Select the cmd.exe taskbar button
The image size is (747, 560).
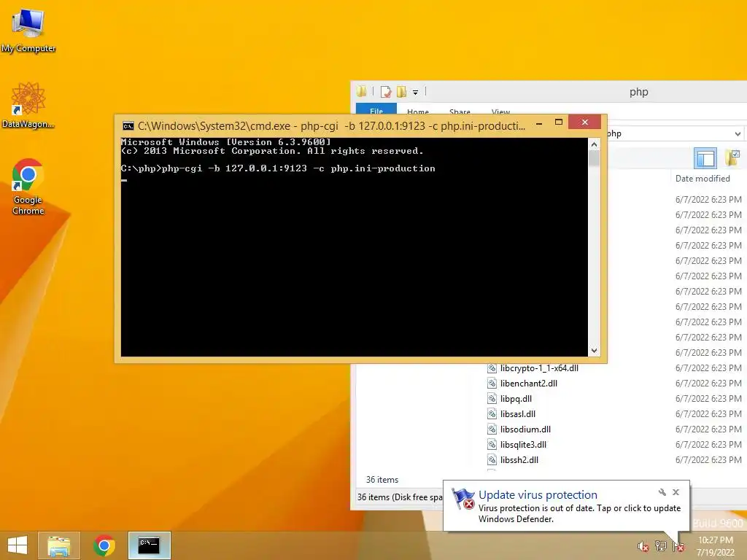pos(149,545)
